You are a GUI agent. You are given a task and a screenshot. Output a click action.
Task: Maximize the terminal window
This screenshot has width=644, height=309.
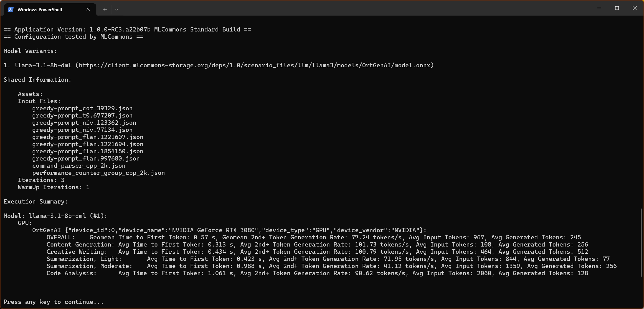pyautogui.click(x=617, y=8)
